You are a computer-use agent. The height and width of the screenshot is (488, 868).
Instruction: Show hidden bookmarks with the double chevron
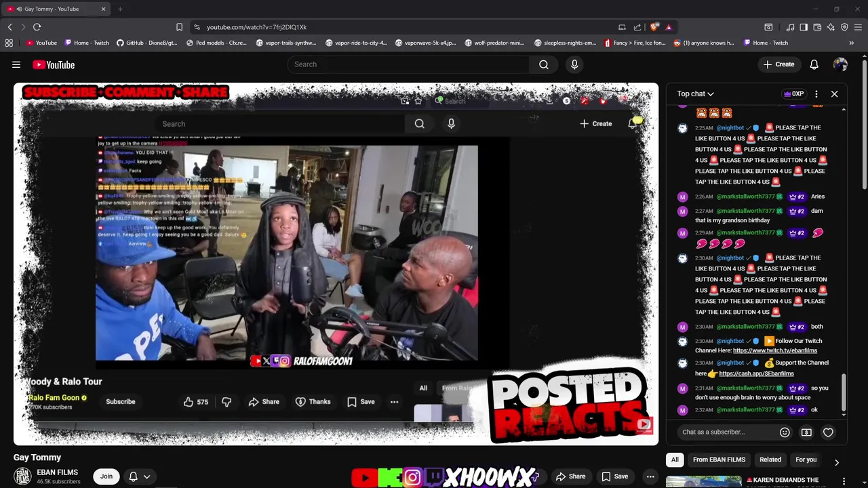coord(851,43)
